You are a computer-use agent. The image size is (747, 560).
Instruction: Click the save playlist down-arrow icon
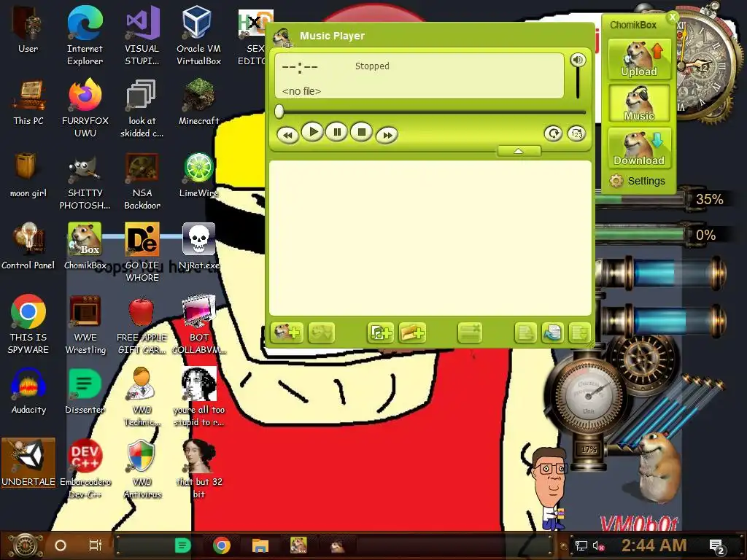point(578,332)
